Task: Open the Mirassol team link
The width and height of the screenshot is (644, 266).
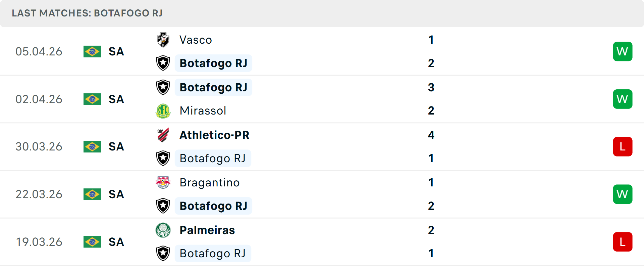Action: pos(203,110)
